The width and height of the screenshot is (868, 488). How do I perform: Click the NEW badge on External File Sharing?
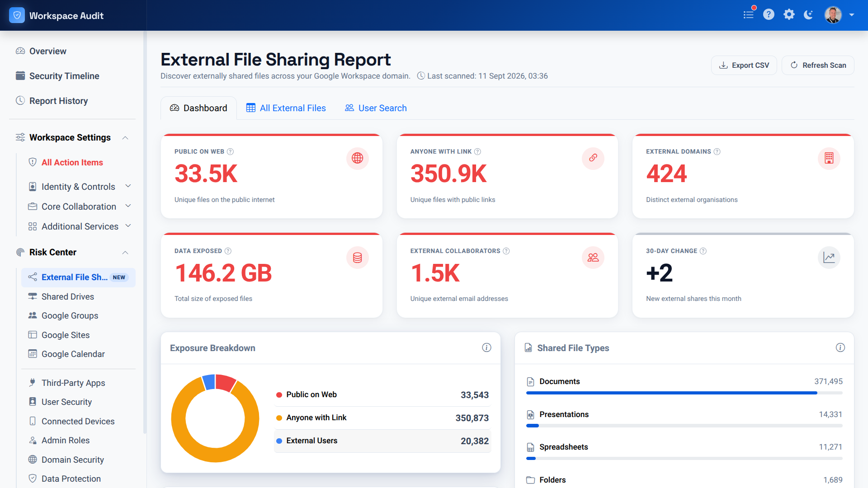119,277
